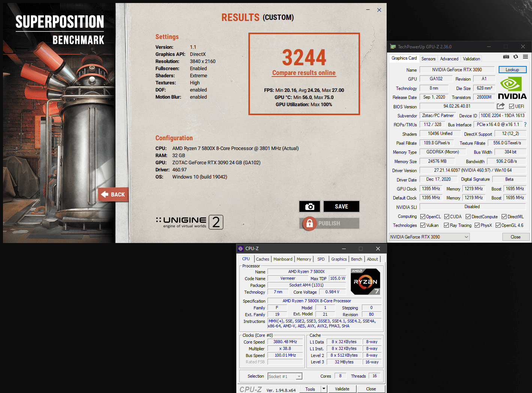The image size is (532, 393).
Task: Open CPU-Z SPD tab
Action: [321, 259]
